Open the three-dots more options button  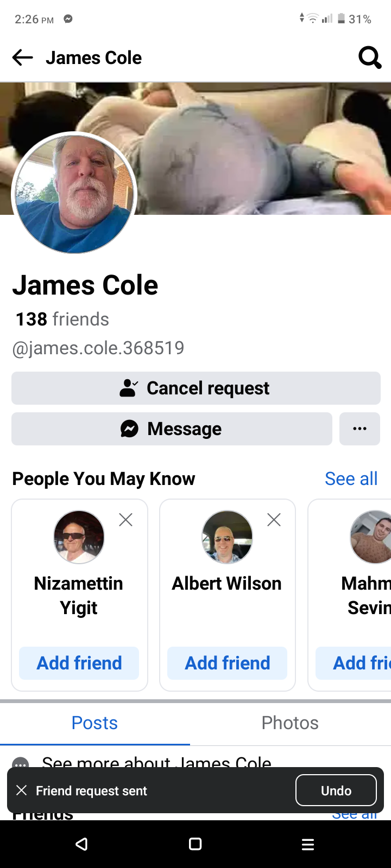click(360, 429)
